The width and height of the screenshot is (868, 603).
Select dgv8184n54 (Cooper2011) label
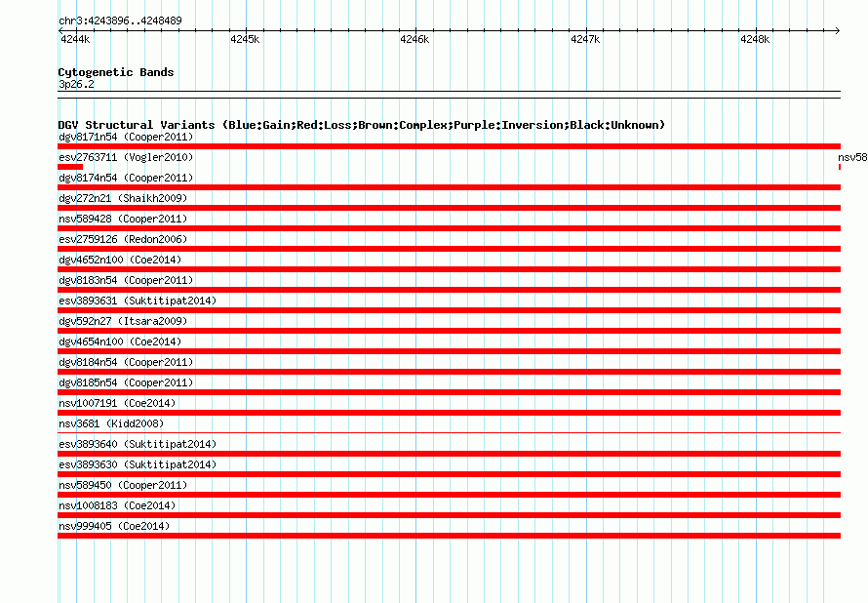126,362
